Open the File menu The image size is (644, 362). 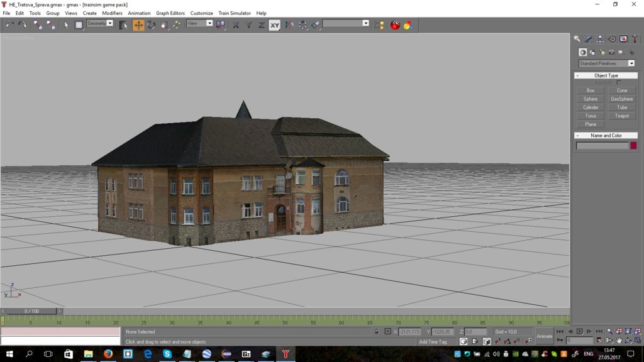point(6,13)
